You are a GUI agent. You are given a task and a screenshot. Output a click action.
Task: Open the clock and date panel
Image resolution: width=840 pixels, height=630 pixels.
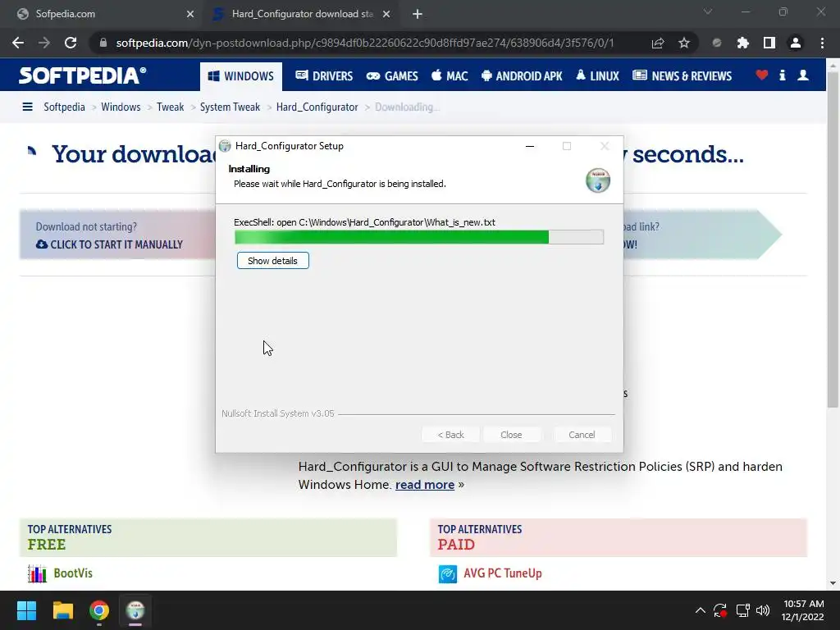coord(802,610)
